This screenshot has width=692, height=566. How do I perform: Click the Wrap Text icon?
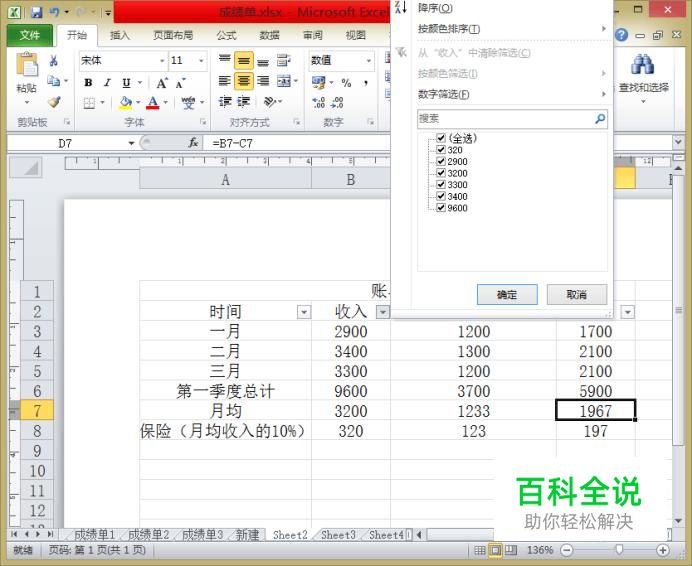click(x=283, y=60)
